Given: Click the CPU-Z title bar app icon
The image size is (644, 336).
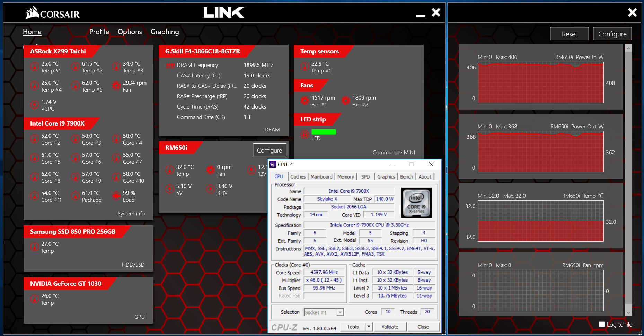Looking at the screenshot, I should point(273,164).
